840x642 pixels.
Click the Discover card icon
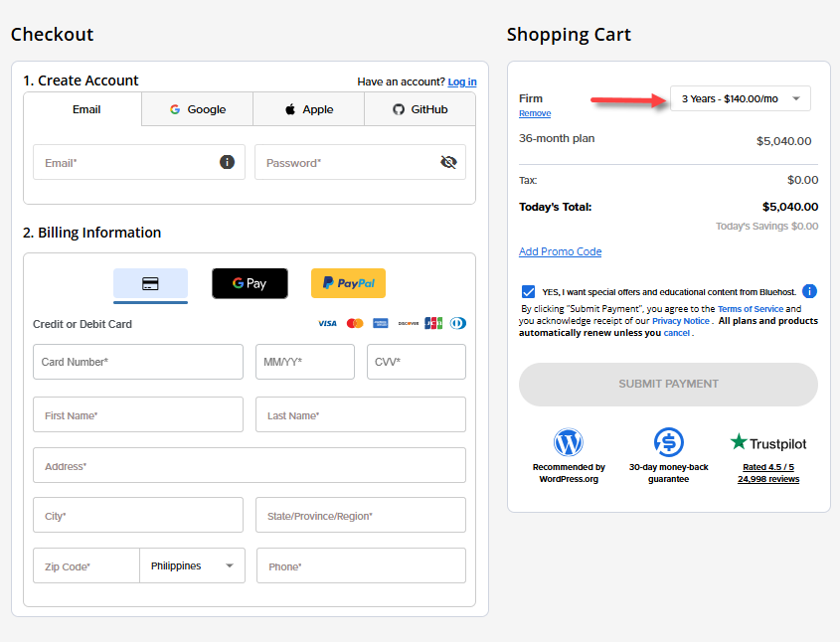[408, 323]
